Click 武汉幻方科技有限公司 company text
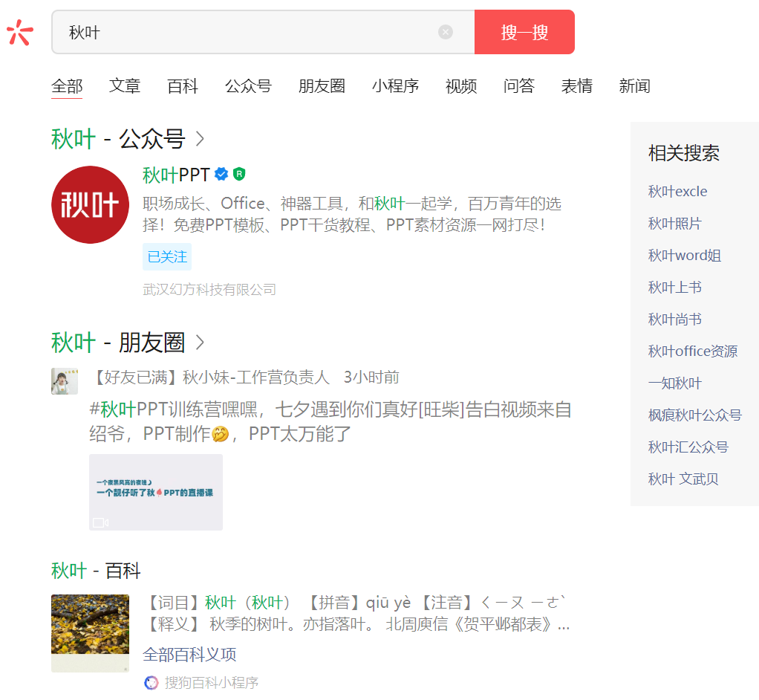This screenshot has height=700, width=759. tap(209, 290)
